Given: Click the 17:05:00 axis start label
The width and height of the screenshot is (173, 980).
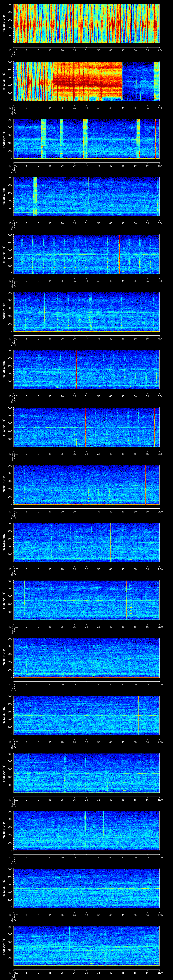Looking at the screenshot, I should click(14, 281).
